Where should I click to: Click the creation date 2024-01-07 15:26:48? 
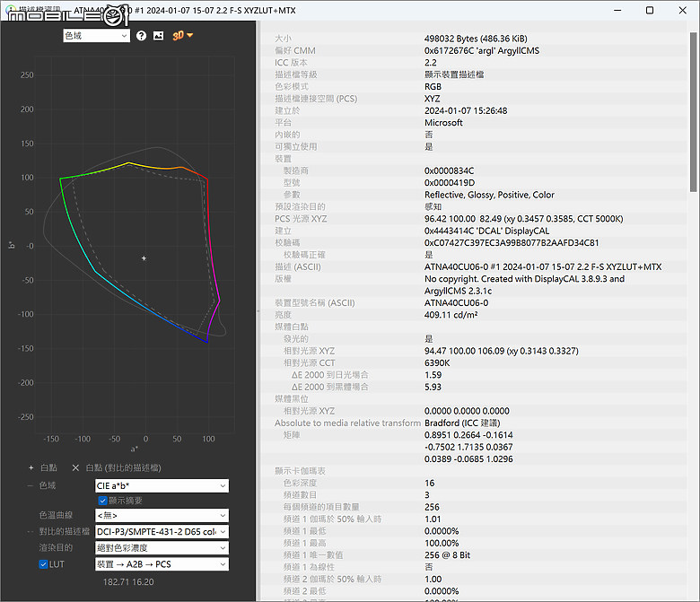(466, 110)
